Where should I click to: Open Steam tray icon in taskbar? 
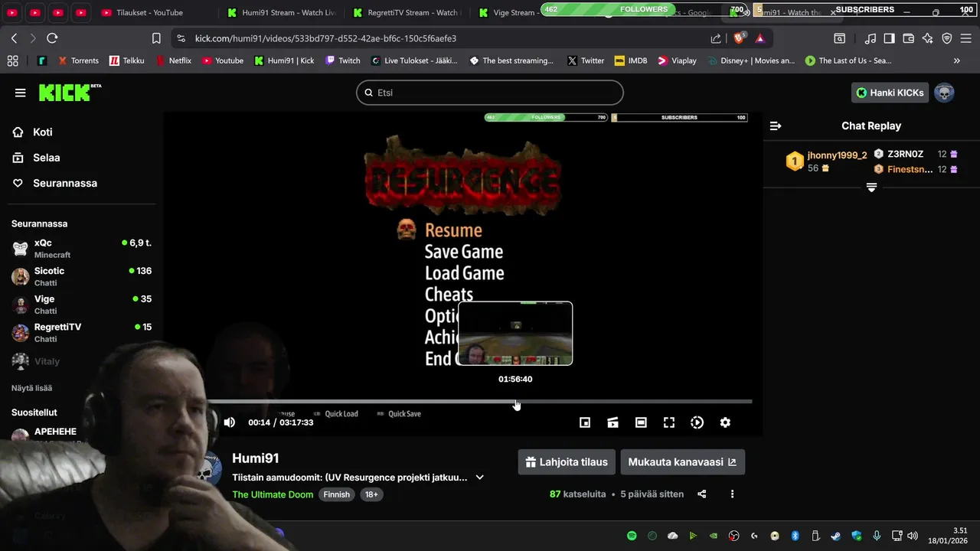coord(835,536)
